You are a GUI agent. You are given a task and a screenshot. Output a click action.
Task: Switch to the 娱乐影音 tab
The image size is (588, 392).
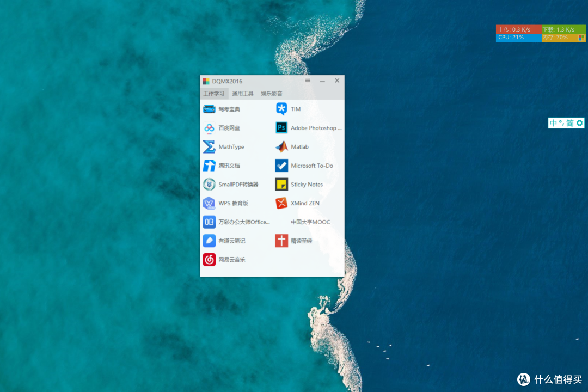(x=272, y=94)
